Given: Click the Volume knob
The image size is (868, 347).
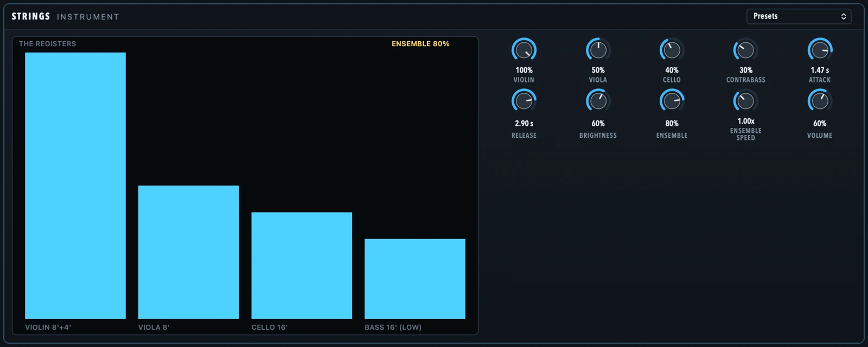Looking at the screenshot, I should [x=820, y=101].
